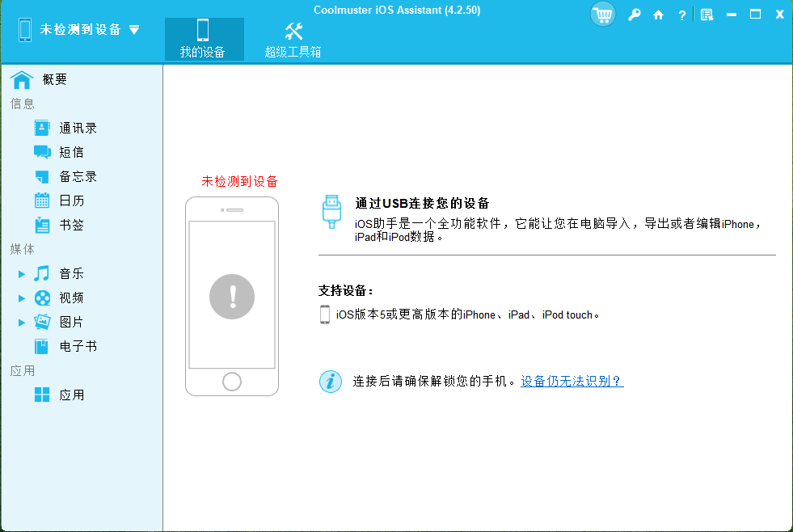Open the 短信 category
The height and width of the screenshot is (532, 793).
coord(71,152)
